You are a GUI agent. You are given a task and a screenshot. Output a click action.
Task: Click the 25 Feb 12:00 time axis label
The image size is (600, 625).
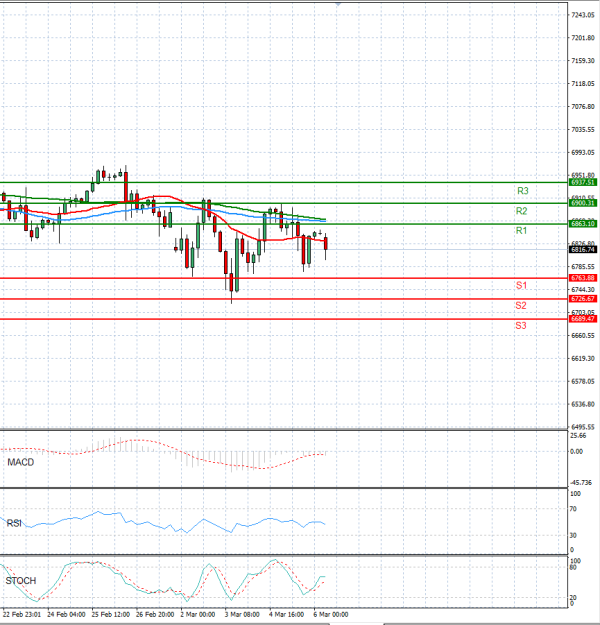coord(111,615)
